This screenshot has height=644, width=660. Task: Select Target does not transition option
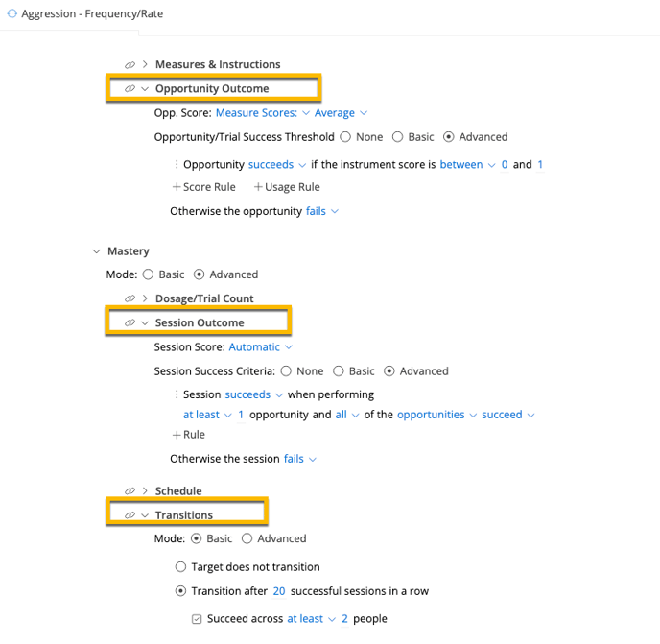point(180,567)
